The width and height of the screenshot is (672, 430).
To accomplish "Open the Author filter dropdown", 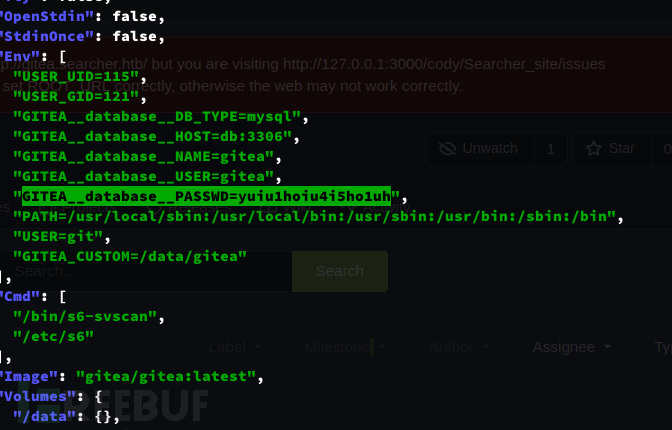I will click(459, 347).
